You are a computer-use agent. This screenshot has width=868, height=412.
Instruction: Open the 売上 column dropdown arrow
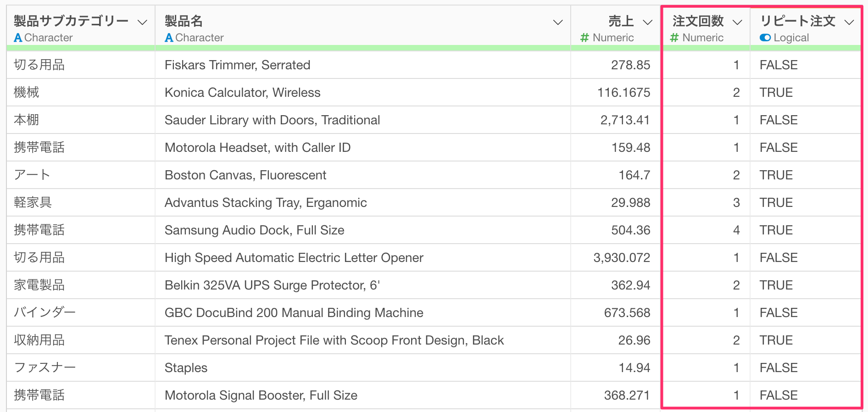647,22
